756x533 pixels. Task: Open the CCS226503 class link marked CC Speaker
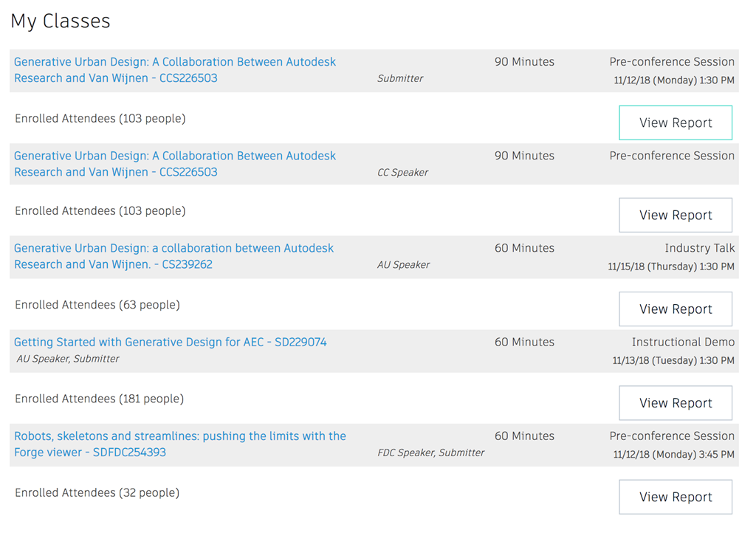point(175,156)
